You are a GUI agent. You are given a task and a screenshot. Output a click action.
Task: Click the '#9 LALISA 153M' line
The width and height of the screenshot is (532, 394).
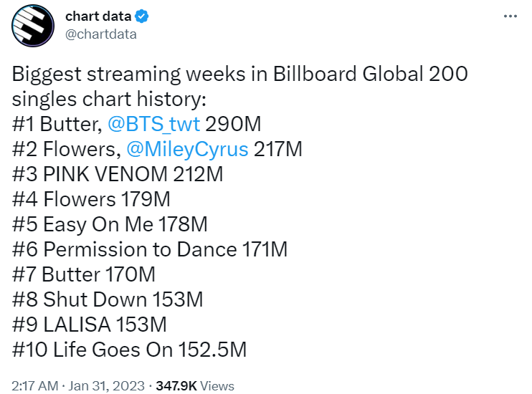point(89,325)
